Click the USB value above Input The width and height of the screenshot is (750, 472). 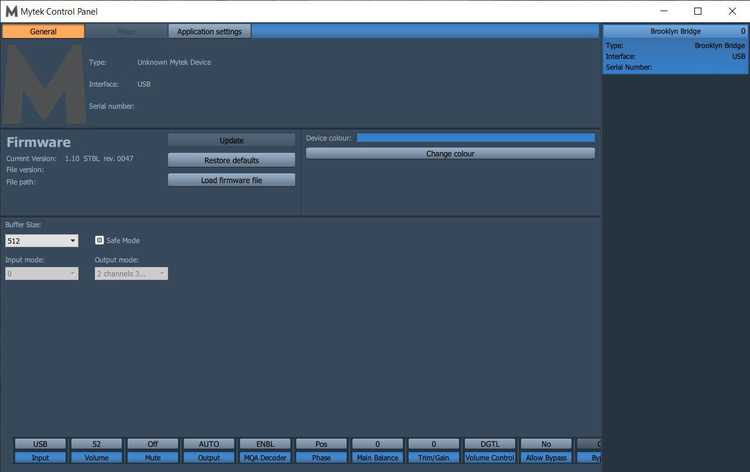[x=40, y=444]
